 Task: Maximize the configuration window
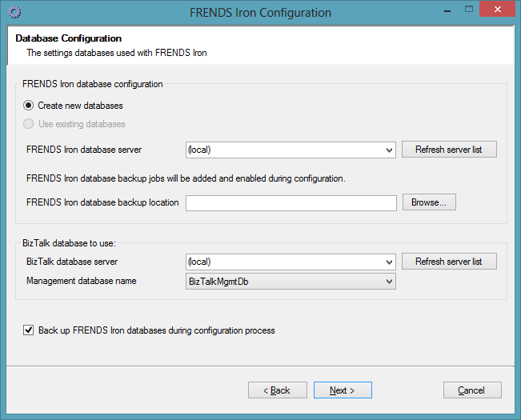click(469, 10)
